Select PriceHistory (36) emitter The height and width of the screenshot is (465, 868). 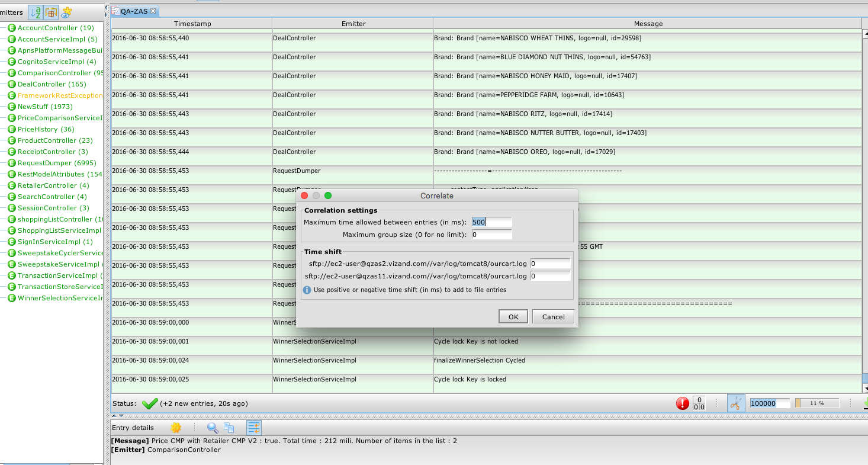(x=46, y=129)
